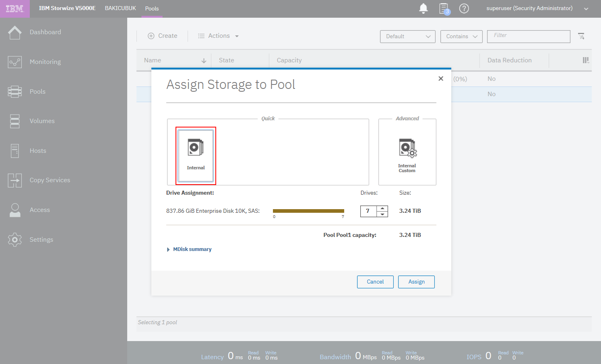Click the Access user icon
This screenshot has height=364, width=601.
(15, 210)
